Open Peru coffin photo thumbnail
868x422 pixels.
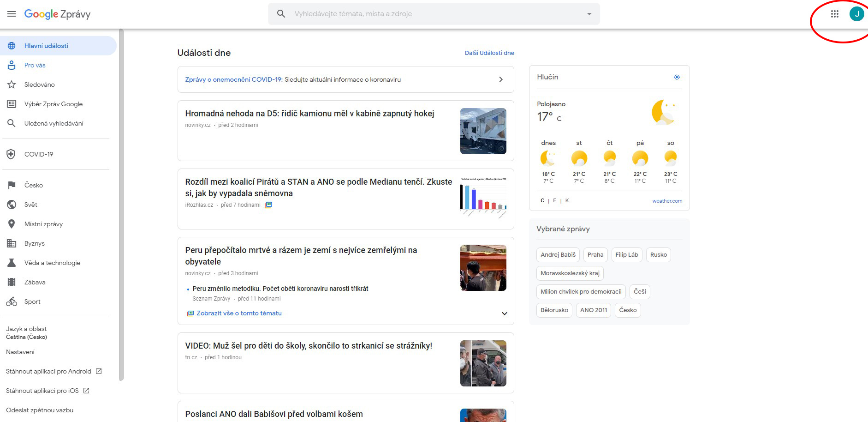[483, 268]
